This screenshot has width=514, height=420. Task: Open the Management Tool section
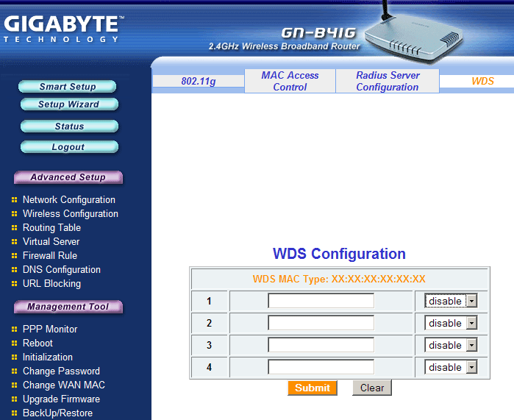[x=68, y=307]
